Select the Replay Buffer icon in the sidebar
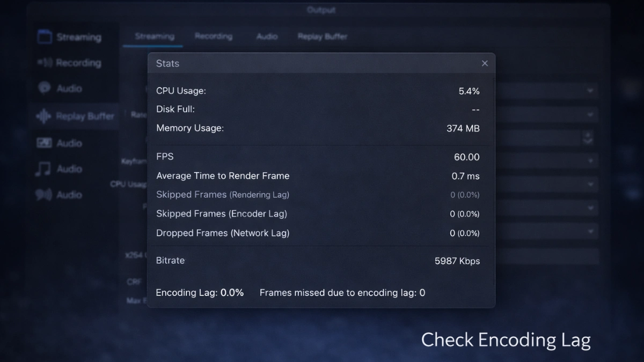 pos(46,116)
